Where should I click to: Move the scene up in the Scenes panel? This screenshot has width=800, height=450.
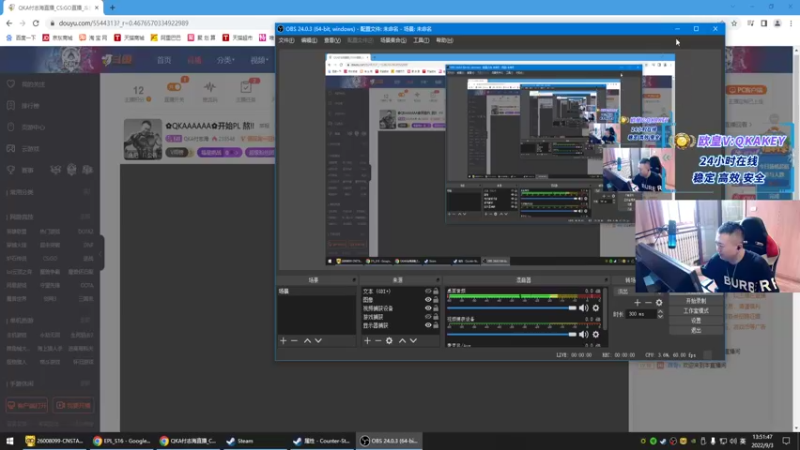[307, 340]
